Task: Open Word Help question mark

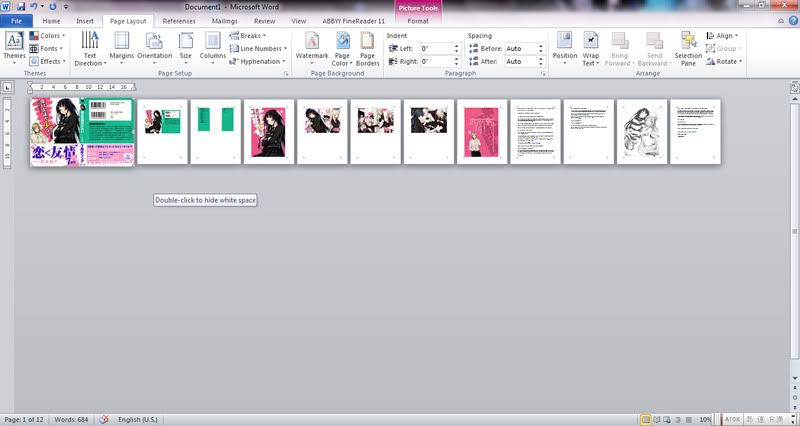Action: pos(793,21)
